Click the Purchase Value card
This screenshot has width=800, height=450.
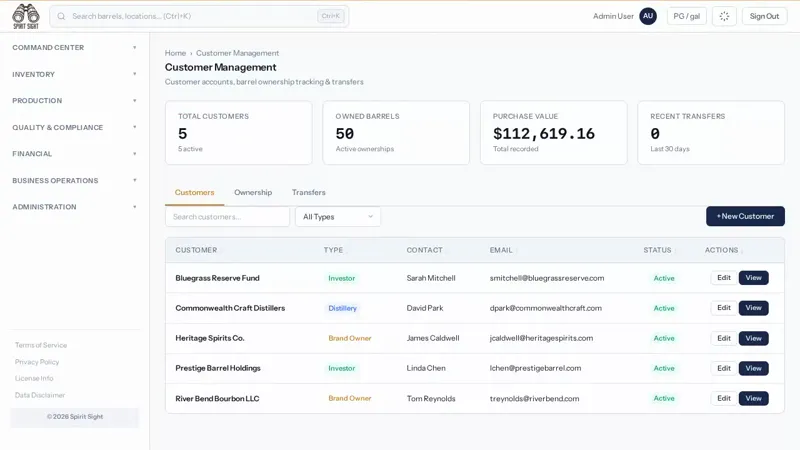coord(554,133)
